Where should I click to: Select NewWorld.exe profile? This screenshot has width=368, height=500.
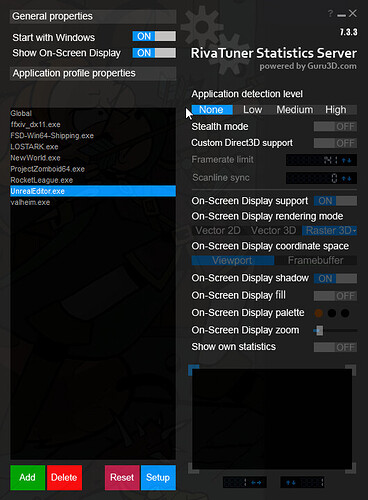pos(93,158)
